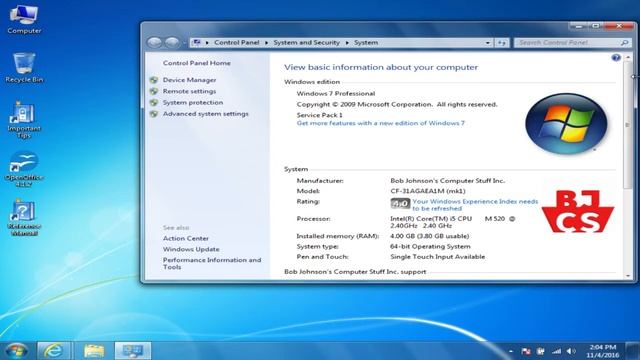640x360 pixels.
Task: Show hidden tray icons arrow
Action: click(511, 351)
